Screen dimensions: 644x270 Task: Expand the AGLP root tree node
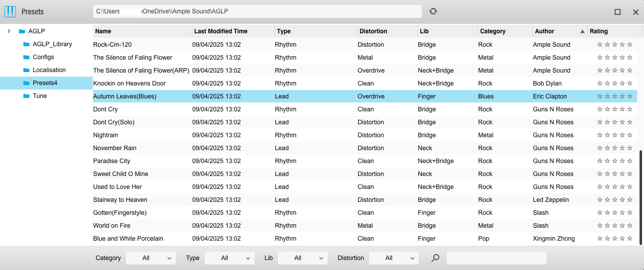[8, 31]
